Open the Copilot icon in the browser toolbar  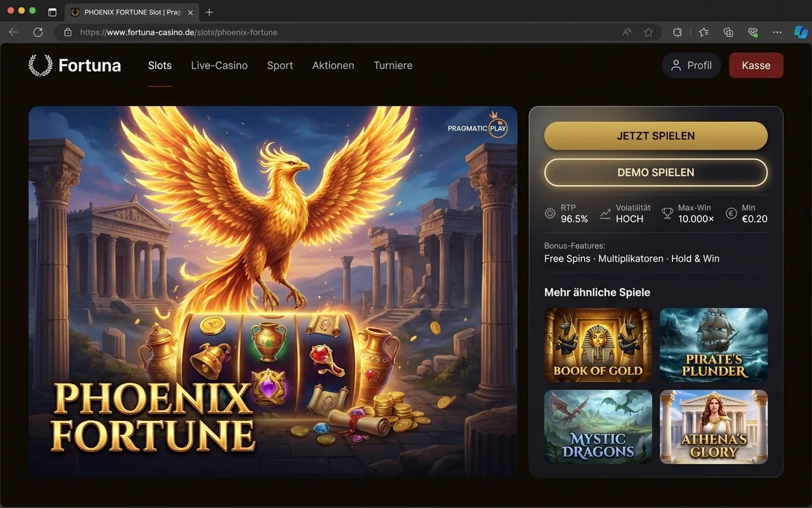point(801,32)
